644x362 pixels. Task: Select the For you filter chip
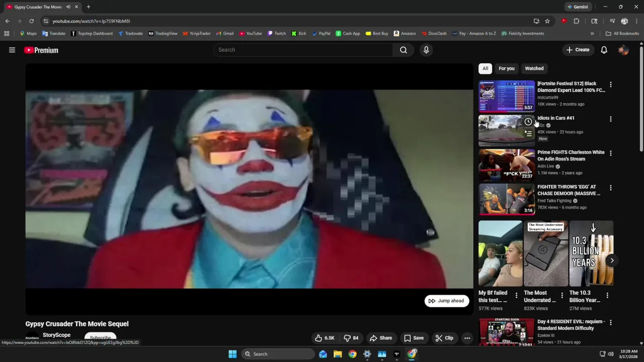[x=507, y=68]
